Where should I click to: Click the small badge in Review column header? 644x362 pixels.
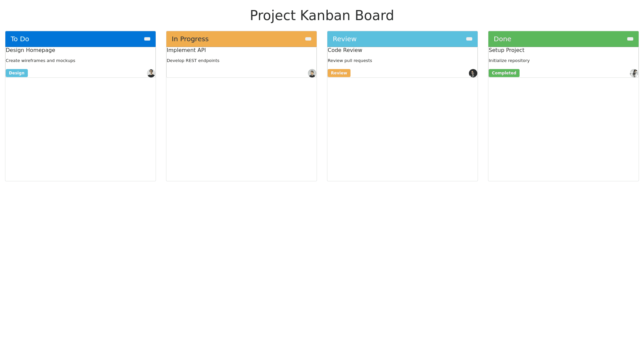tap(469, 39)
